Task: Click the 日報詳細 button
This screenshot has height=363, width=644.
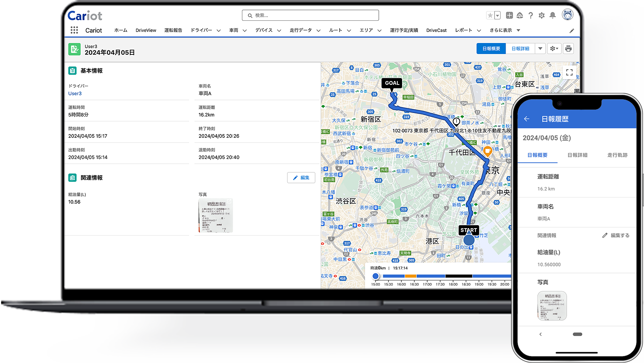Action: (x=520, y=49)
